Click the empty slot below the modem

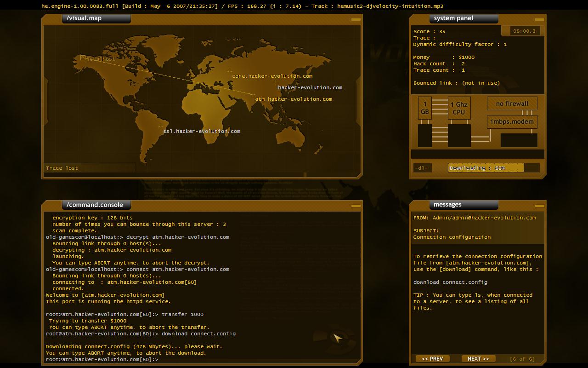pyautogui.click(x=519, y=140)
